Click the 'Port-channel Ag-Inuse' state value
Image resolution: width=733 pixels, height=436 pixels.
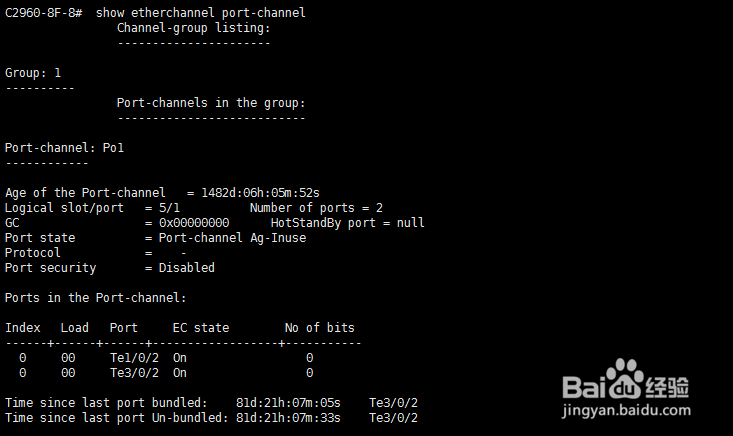[232, 238]
